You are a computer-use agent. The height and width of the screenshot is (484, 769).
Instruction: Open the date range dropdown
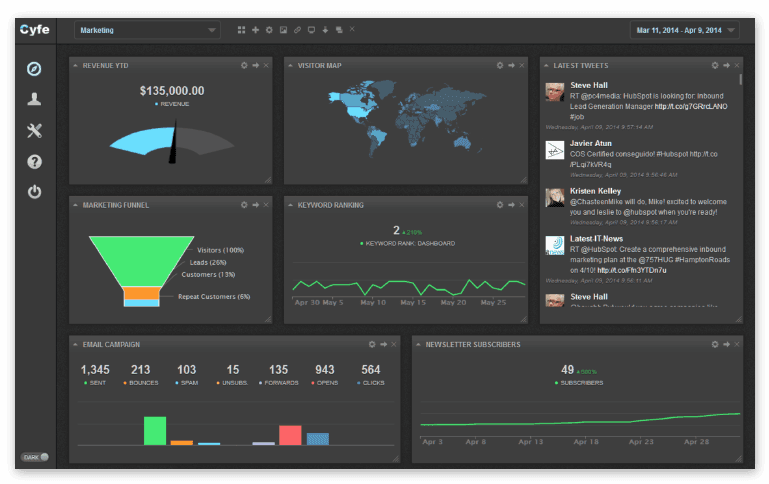click(x=684, y=30)
